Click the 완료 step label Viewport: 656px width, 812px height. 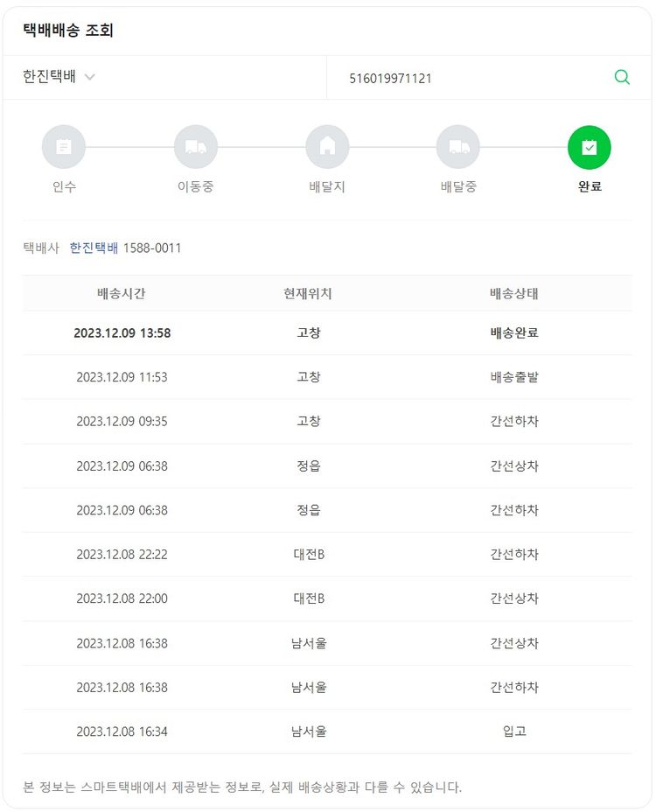point(590,186)
